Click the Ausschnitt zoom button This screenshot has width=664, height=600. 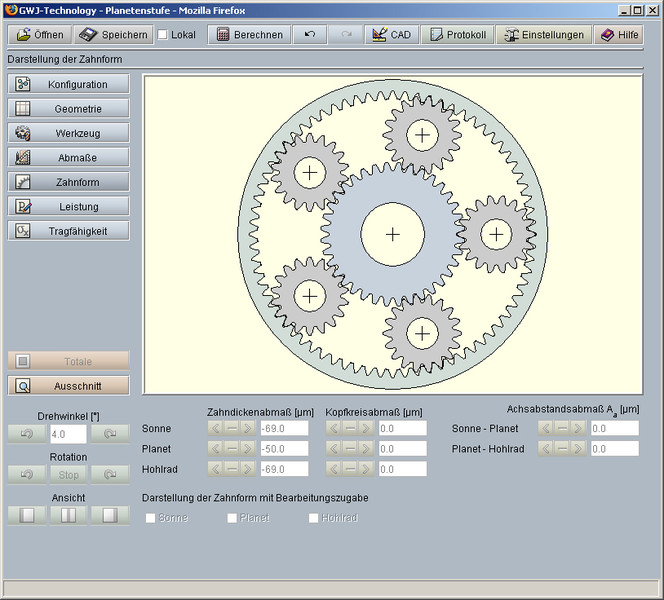click(x=69, y=386)
